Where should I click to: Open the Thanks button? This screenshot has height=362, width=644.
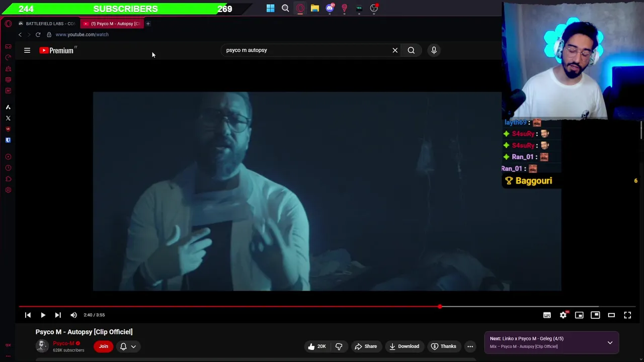pyautogui.click(x=444, y=346)
